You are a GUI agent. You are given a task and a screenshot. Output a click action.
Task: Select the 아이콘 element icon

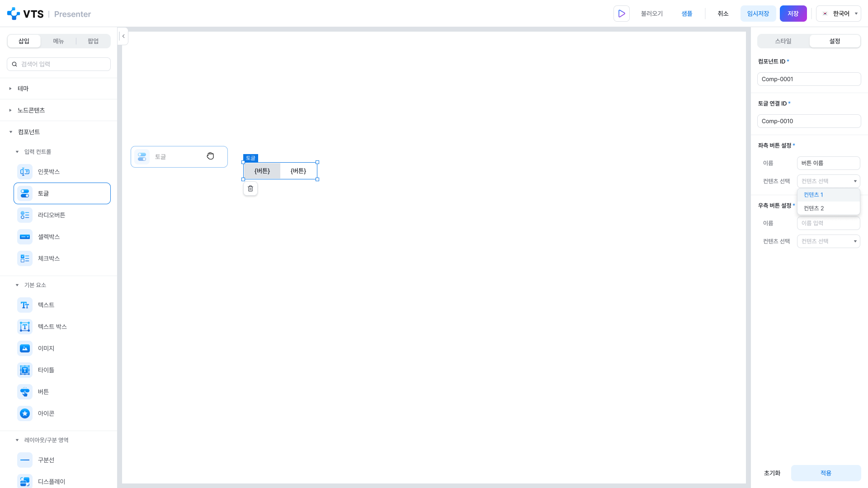[x=25, y=413]
